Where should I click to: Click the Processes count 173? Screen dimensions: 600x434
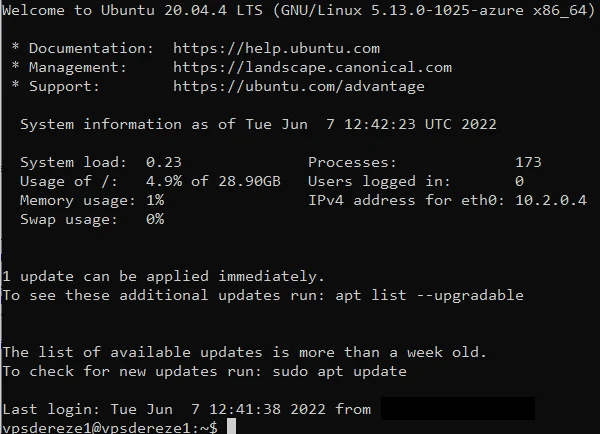[x=528, y=162]
